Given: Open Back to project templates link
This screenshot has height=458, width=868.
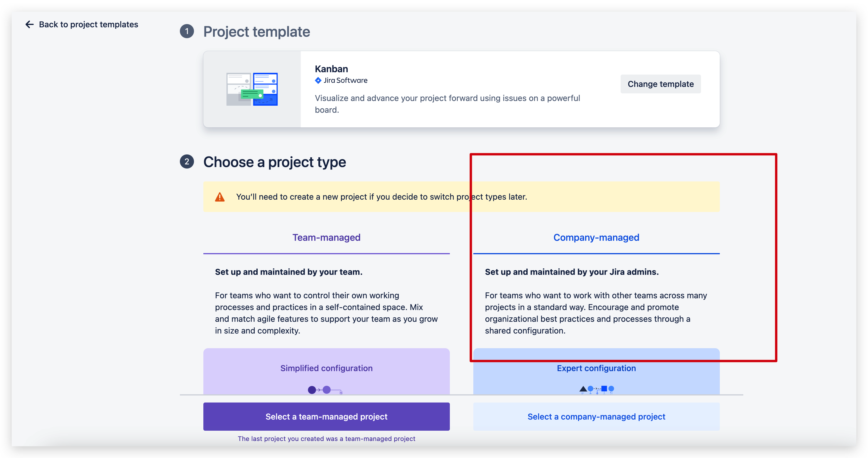Looking at the screenshot, I should point(88,24).
